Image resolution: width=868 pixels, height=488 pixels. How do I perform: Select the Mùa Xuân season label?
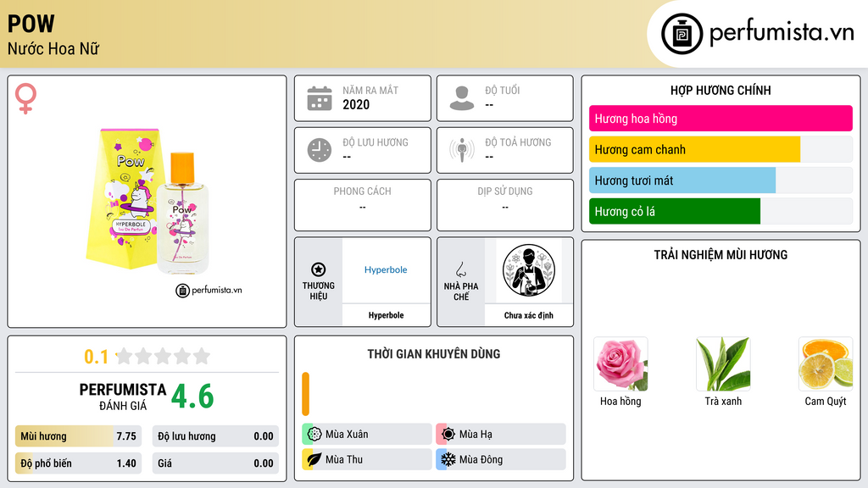347,435
